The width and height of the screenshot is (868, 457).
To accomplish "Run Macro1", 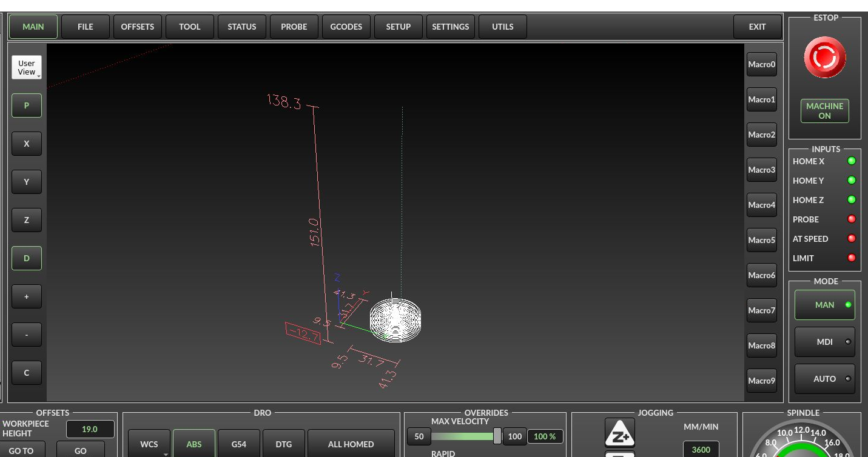I will (762, 99).
